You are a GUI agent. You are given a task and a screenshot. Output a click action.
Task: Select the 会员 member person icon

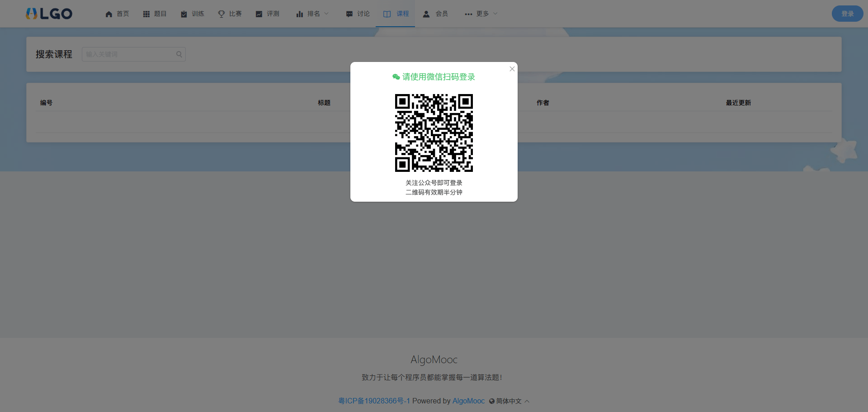[426, 14]
